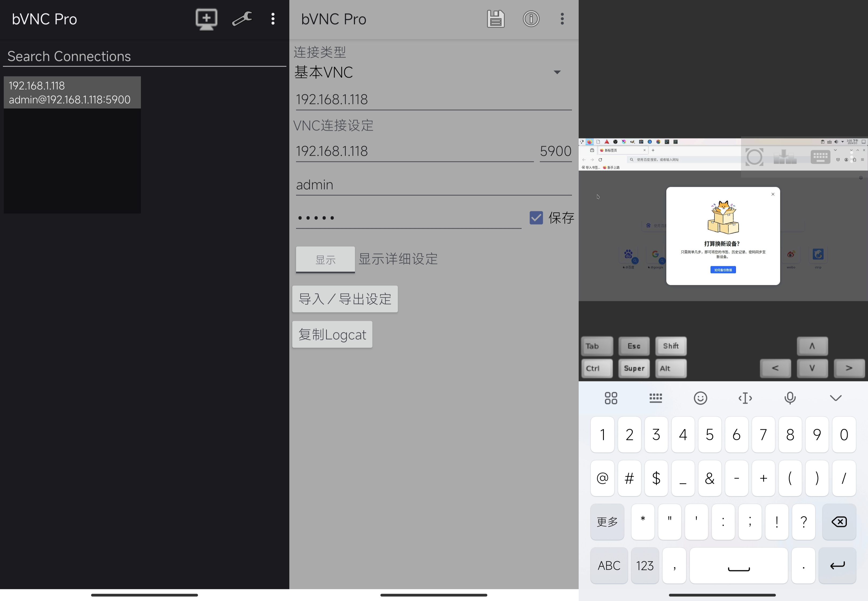The height and width of the screenshot is (601, 868).
Task: Tap the microphone voice input icon
Action: tap(790, 398)
